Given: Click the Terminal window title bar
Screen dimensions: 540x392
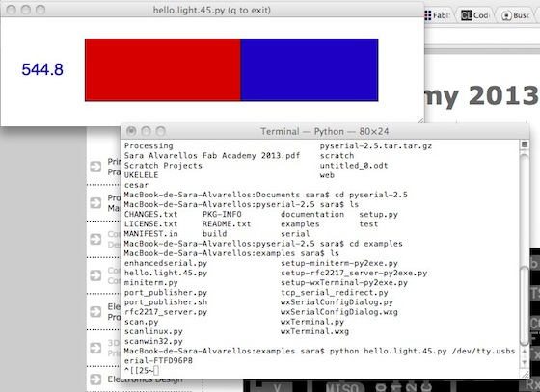Looking at the screenshot, I should click(325, 131).
